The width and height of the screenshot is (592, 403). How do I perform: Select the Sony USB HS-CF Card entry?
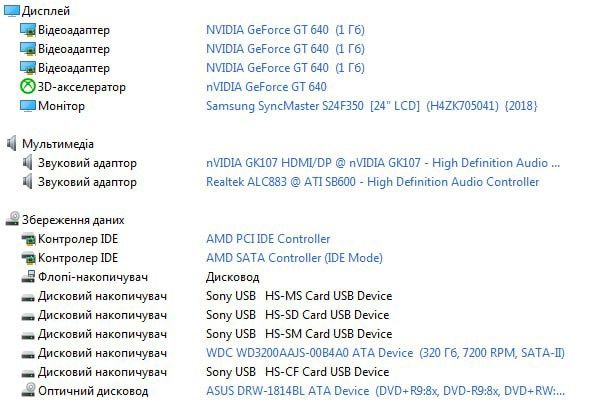pos(298,372)
